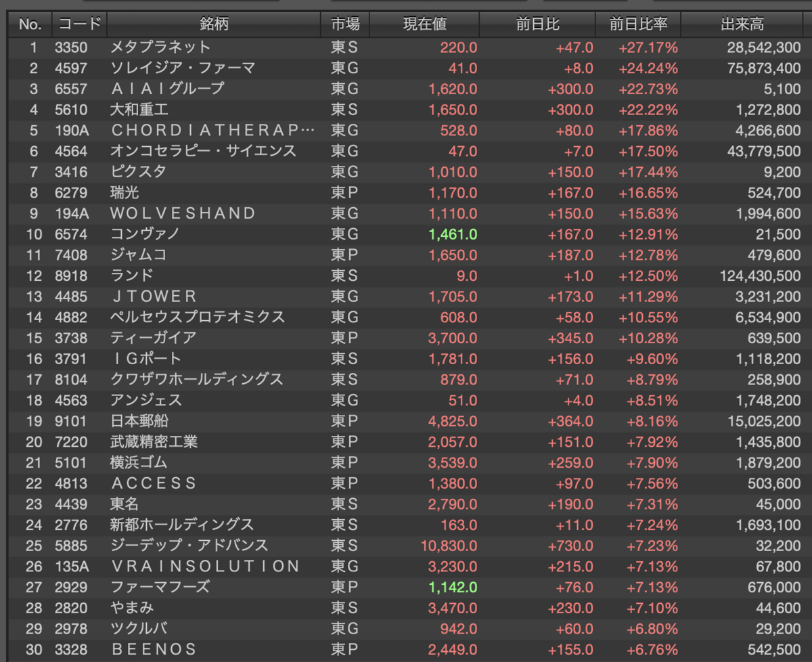
Task: Click the 武蔵精密工業 stock name
Action: click(x=154, y=441)
